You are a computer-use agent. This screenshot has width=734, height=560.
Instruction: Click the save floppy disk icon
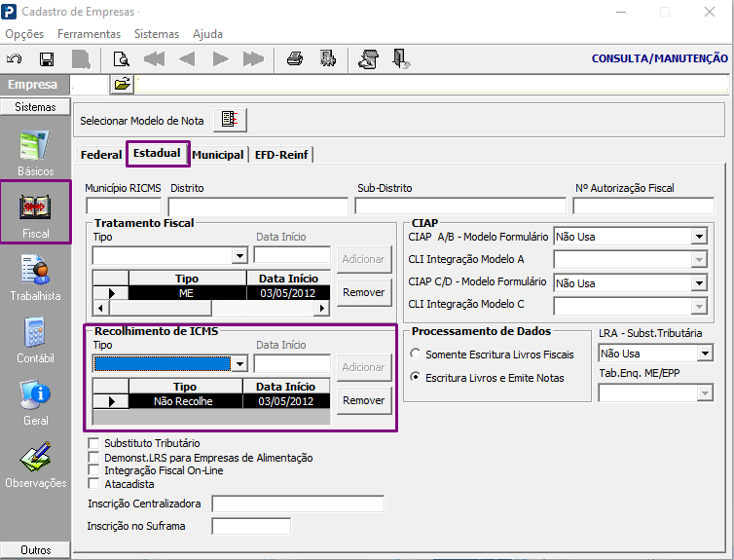[47, 58]
